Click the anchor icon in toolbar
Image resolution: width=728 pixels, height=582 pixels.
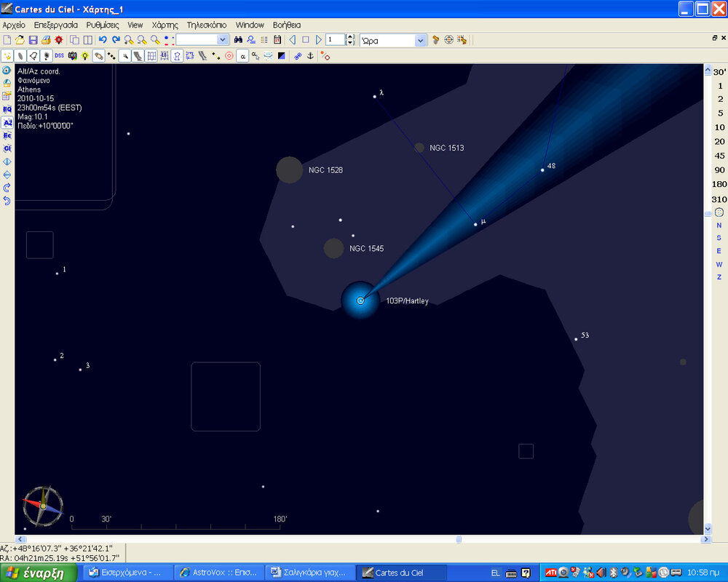pyautogui.click(x=309, y=56)
